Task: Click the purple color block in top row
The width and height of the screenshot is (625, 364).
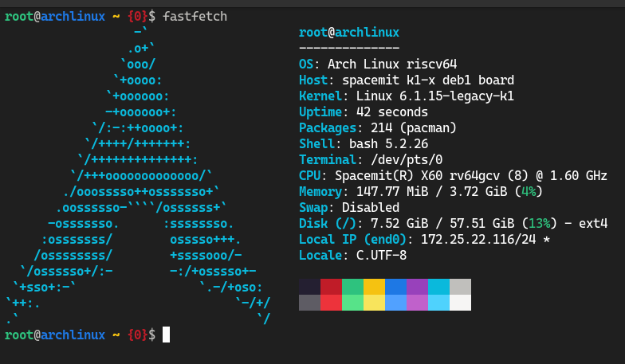Action: point(418,287)
